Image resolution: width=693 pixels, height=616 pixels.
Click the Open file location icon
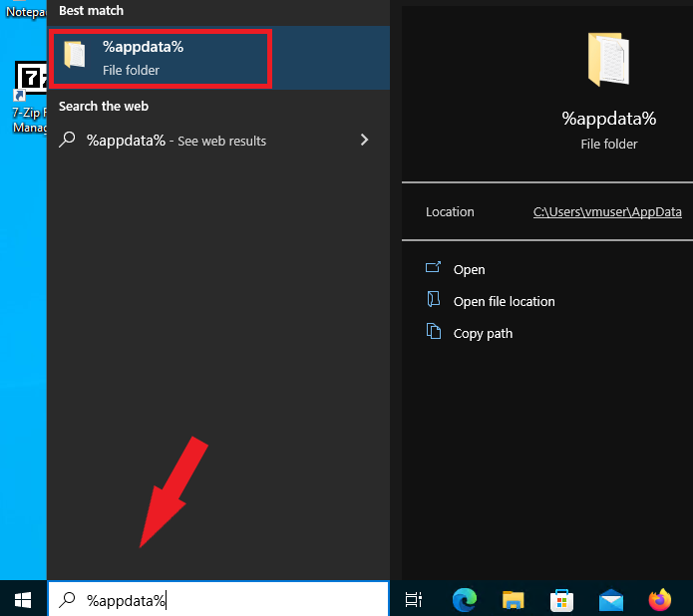434,299
